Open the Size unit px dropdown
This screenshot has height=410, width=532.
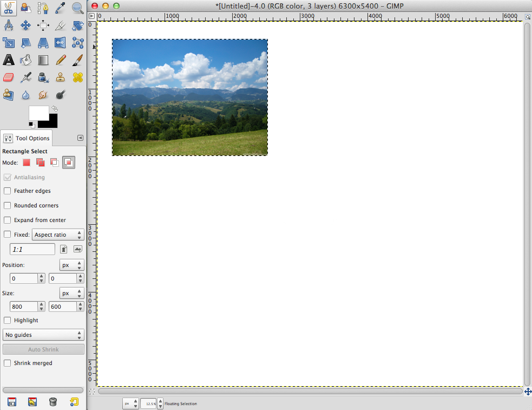point(72,293)
